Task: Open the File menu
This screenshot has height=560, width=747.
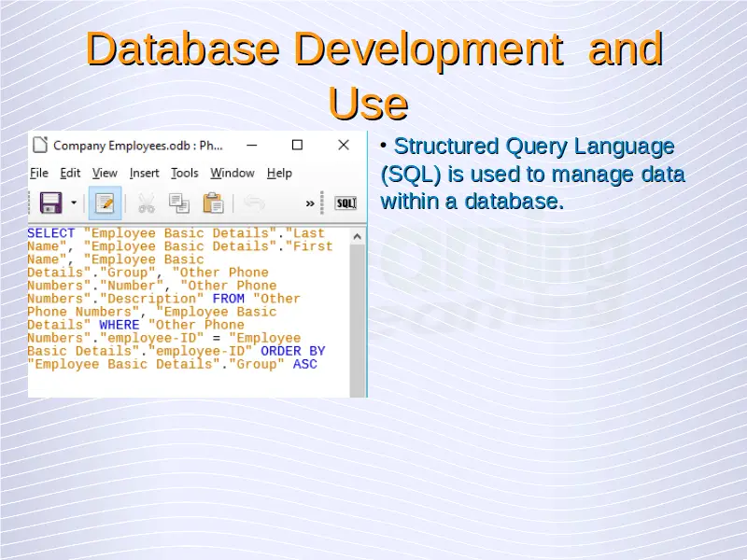Action: [x=38, y=173]
